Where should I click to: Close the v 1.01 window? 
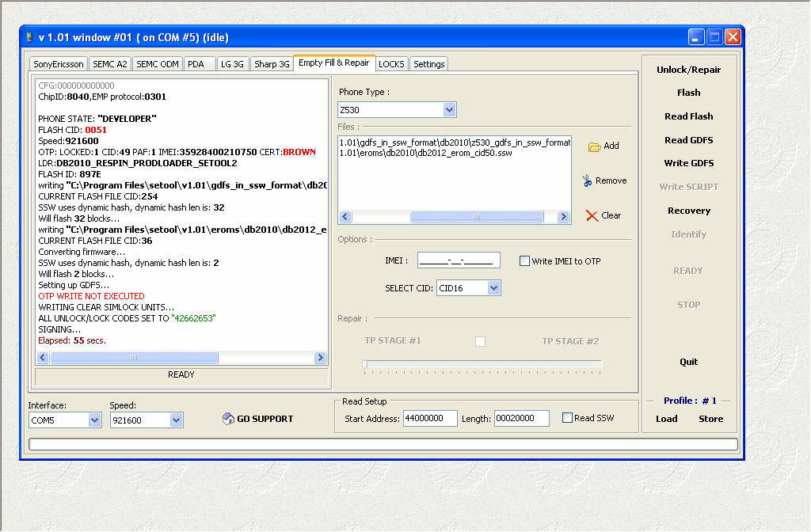tap(733, 37)
